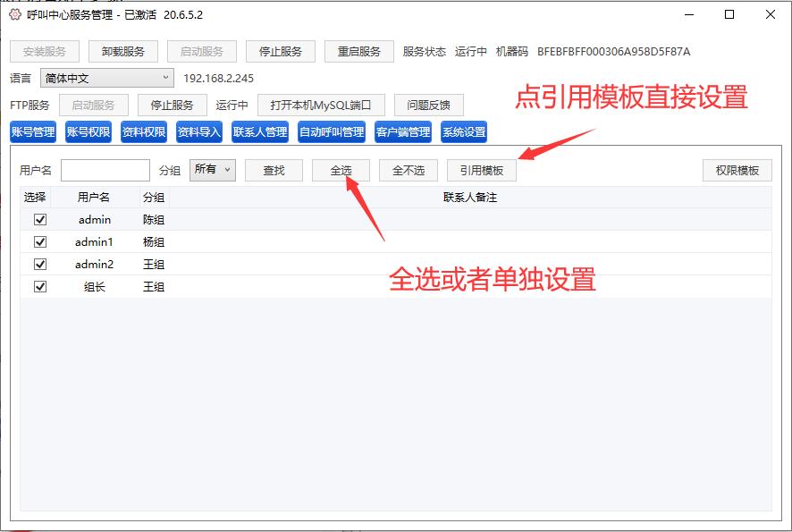Screen dimensions: 792x532
Task: Click the 卸载服务 button
Action: coord(123,52)
